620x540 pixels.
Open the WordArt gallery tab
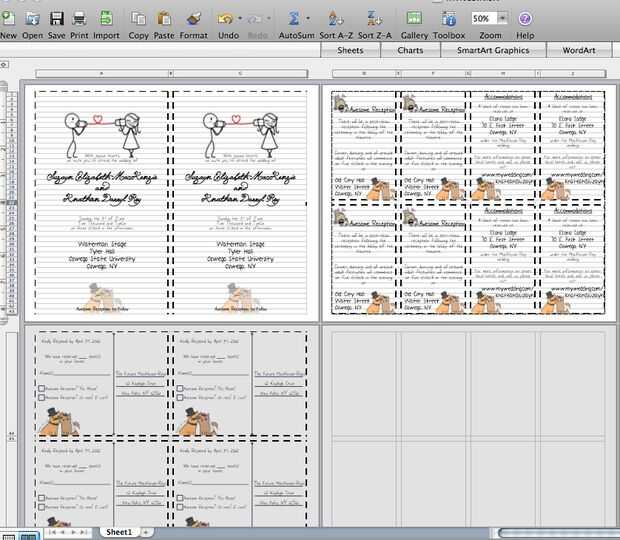[x=579, y=50]
